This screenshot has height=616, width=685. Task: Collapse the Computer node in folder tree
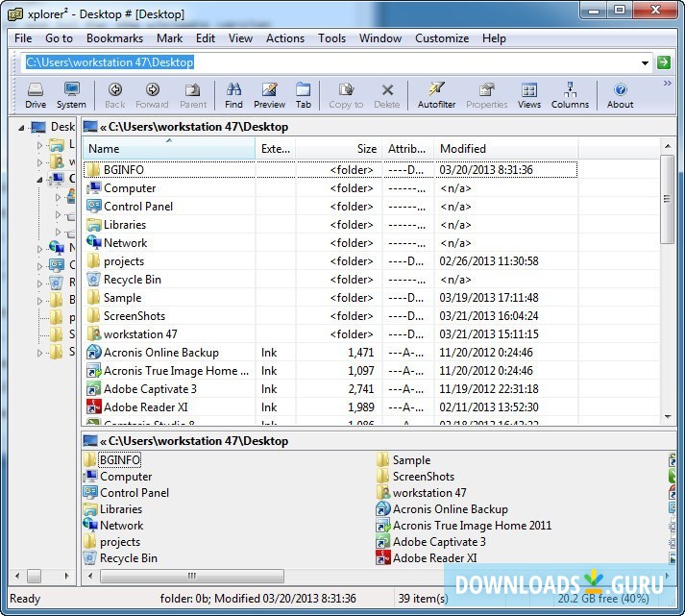pyautogui.click(x=39, y=180)
